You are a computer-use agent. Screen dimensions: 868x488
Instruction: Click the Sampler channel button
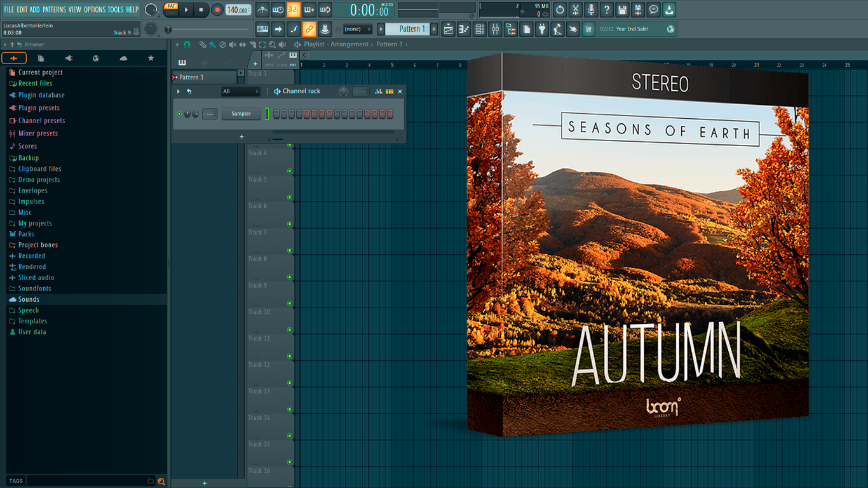coord(241,114)
